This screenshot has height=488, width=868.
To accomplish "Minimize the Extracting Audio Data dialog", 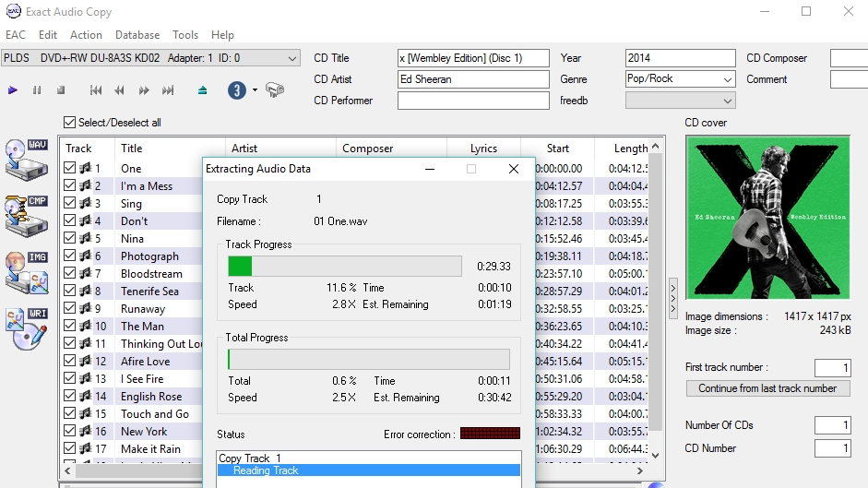I will tap(430, 169).
